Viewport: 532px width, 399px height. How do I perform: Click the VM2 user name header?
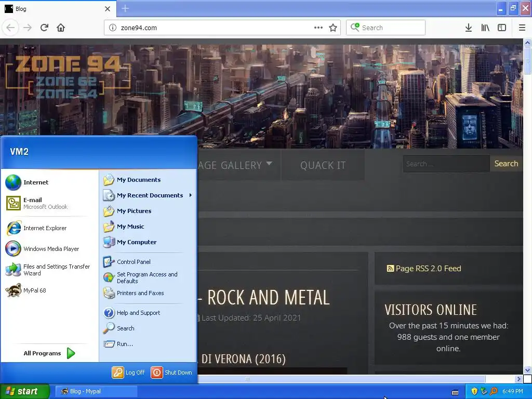[19, 152]
